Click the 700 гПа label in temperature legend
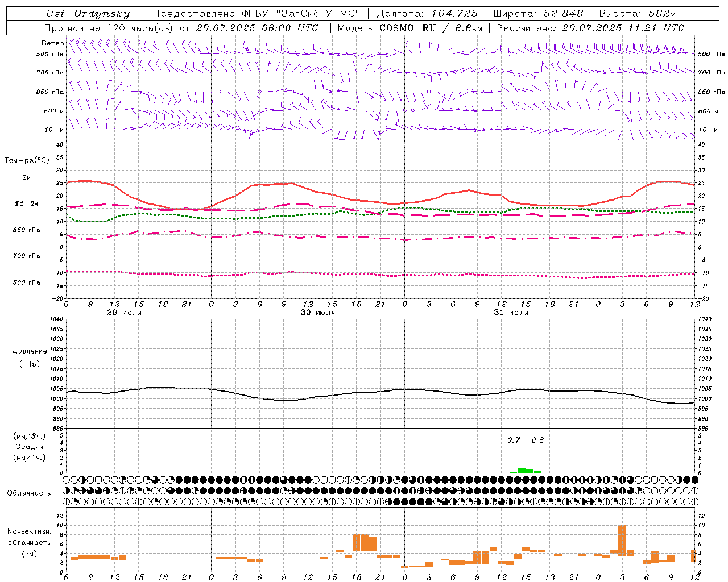728x582 pixels. pos(27,256)
